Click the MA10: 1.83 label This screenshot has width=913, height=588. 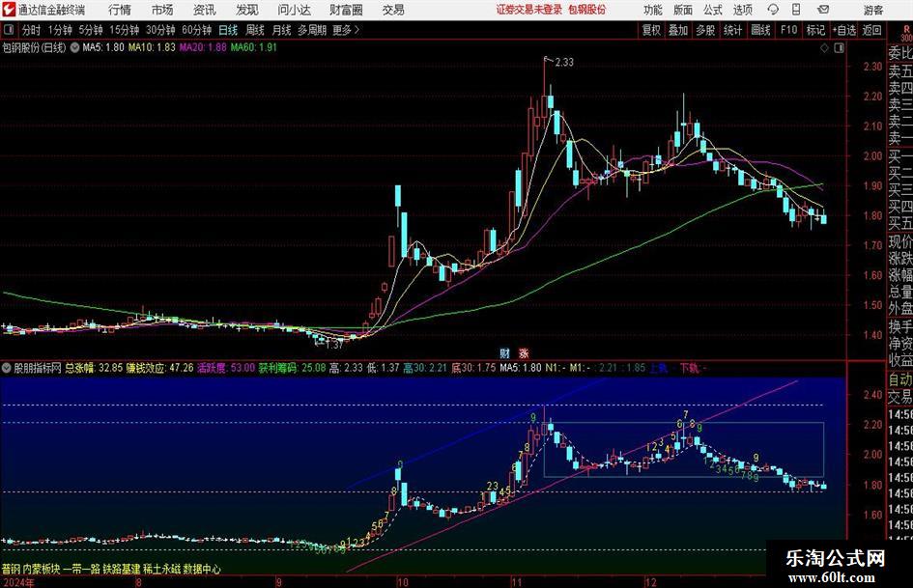tap(152, 47)
